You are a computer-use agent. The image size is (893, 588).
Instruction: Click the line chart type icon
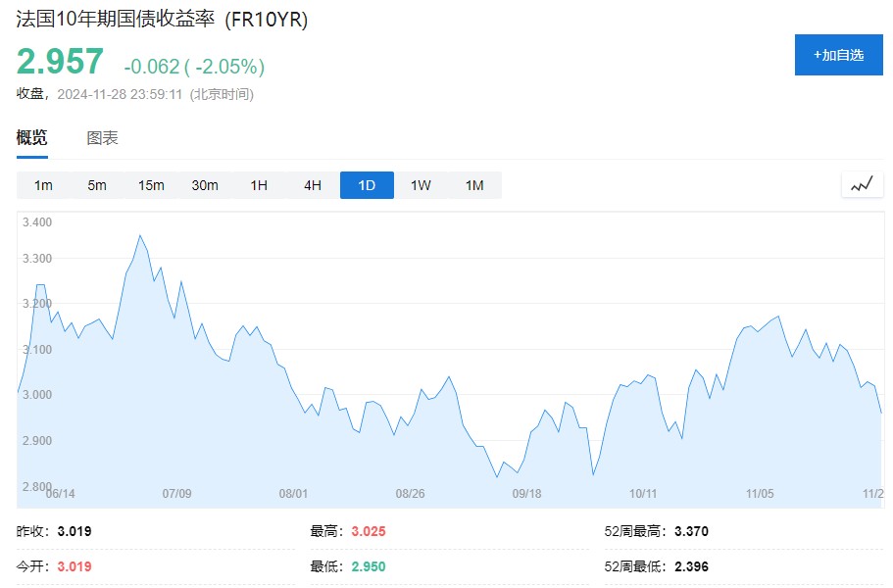[x=862, y=184]
